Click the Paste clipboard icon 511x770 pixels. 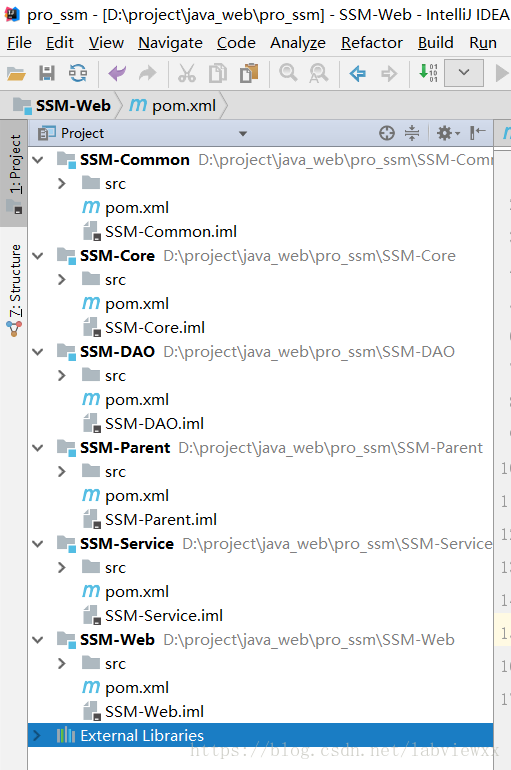point(249,74)
